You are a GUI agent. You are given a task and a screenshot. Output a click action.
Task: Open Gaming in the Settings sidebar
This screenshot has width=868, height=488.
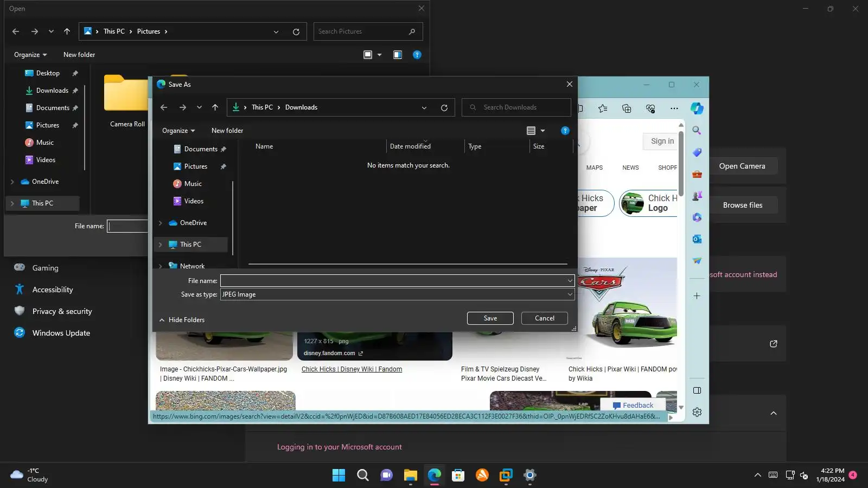click(45, 268)
